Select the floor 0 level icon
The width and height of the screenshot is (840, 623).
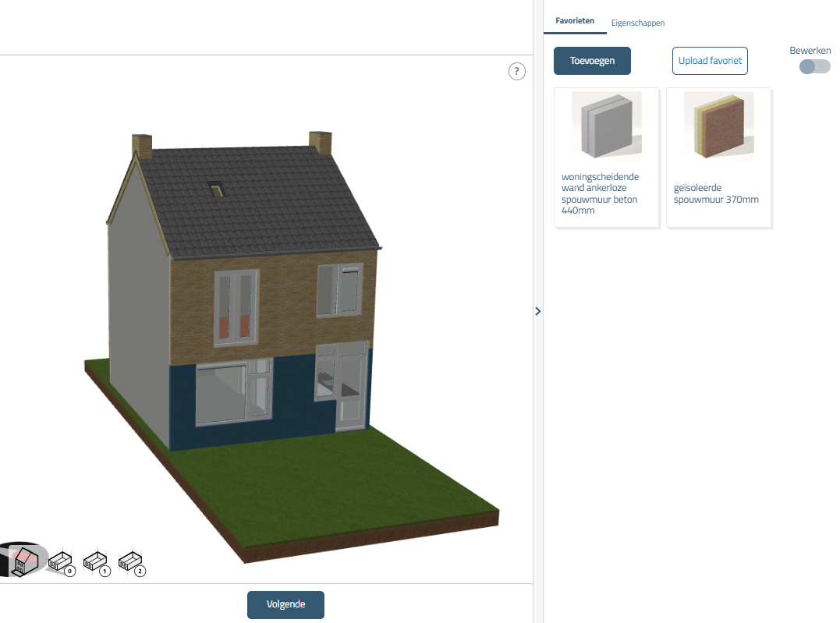point(61,561)
